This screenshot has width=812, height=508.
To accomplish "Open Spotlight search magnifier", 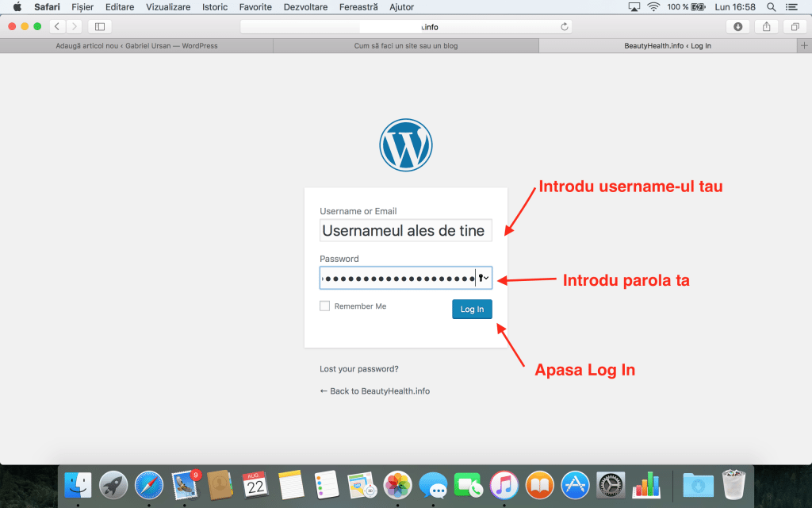I will pyautogui.click(x=771, y=6).
